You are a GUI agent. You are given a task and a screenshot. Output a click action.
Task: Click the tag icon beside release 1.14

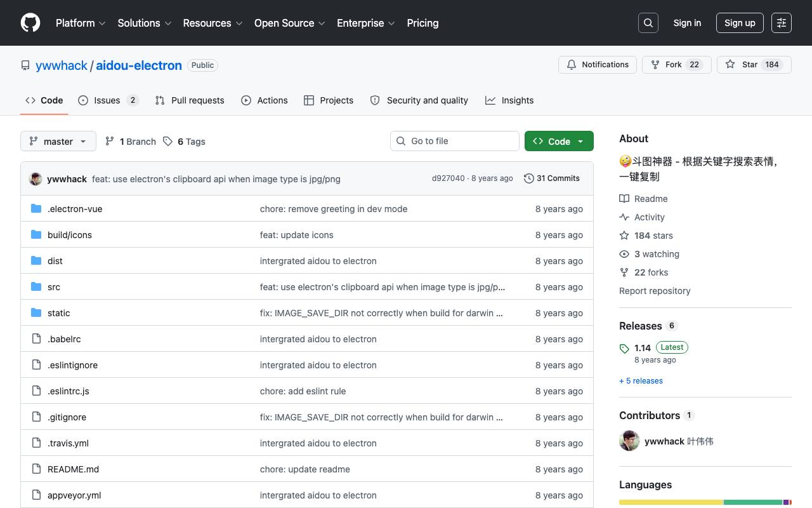click(624, 348)
